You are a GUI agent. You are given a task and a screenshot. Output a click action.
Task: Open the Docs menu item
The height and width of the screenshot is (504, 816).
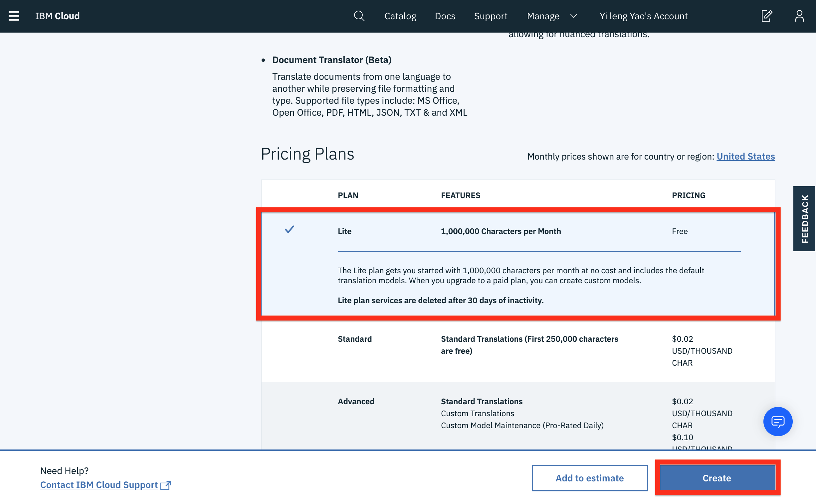(445, 16)
